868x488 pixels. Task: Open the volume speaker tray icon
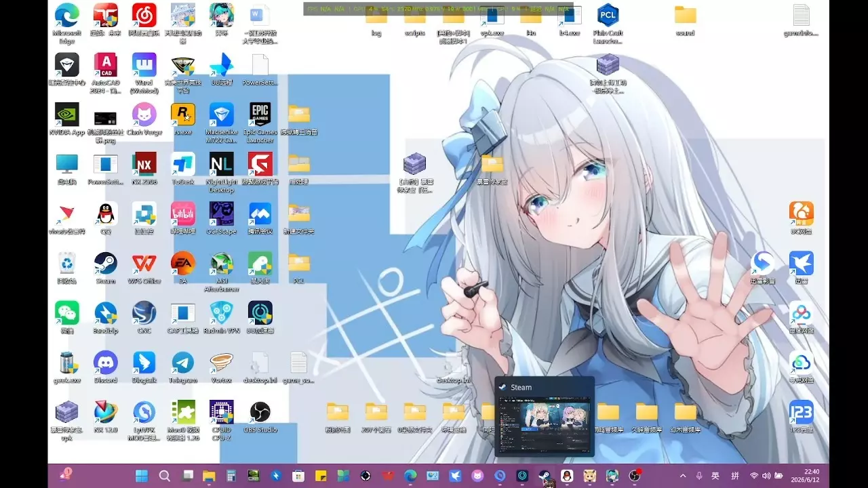(766, 476)
